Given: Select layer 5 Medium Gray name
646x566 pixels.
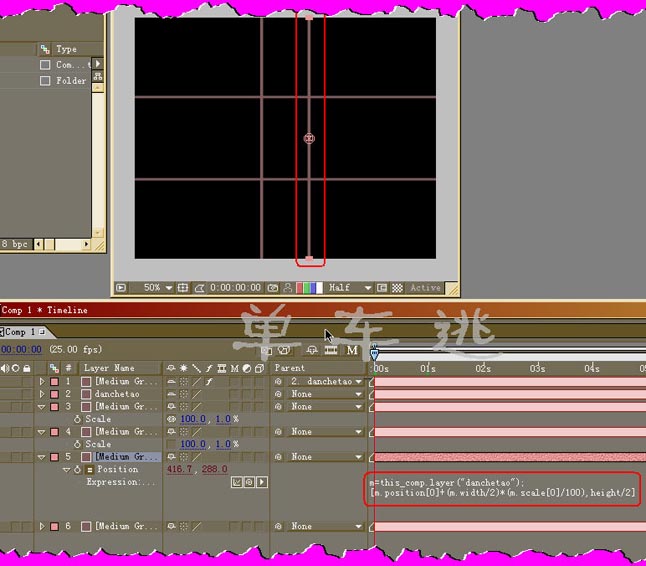Looking at the screenshot, I should (126, 456).
